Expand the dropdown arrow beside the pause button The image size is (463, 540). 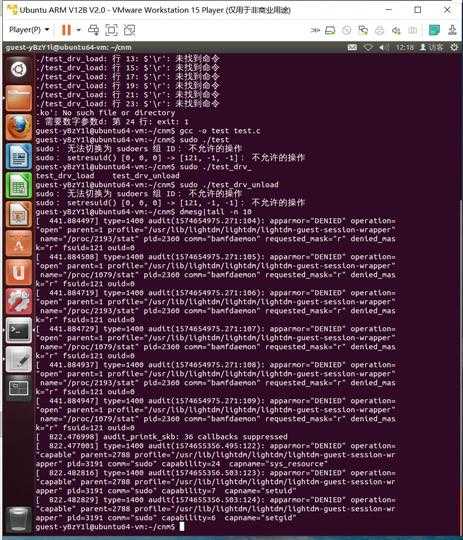(x=79, y=30)
